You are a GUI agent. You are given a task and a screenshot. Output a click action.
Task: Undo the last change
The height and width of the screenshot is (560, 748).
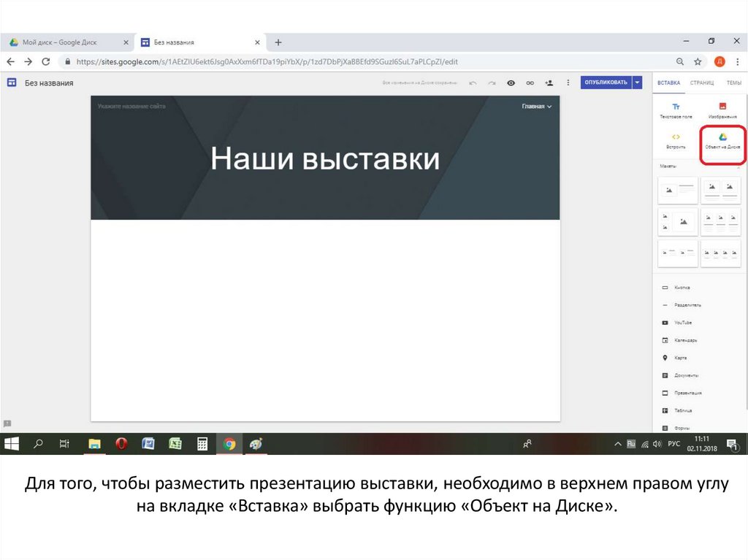coord(473,83)
